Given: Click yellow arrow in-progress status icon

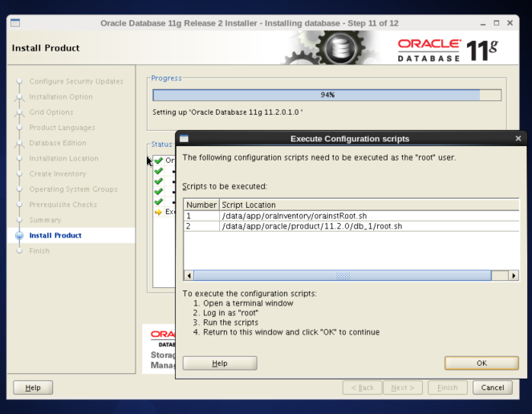Looking at the screenshot, I should click(x=158, y=212).
